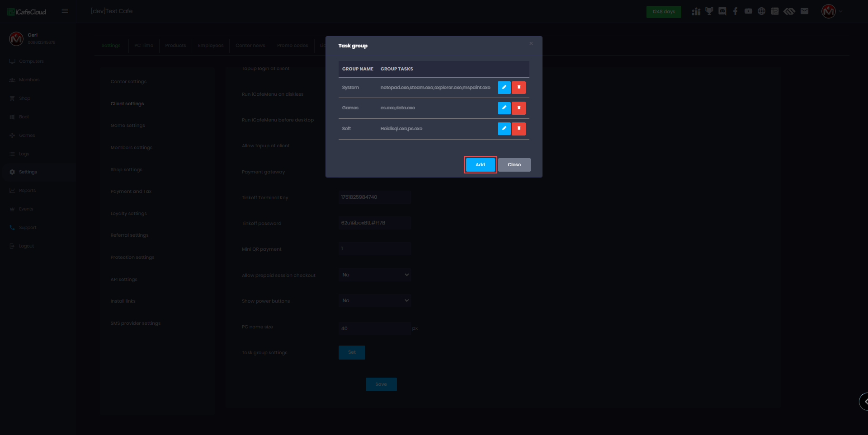This screenshot has height=435, width=868.
Task: Open Shop settings section
Action: click(127, 170)
